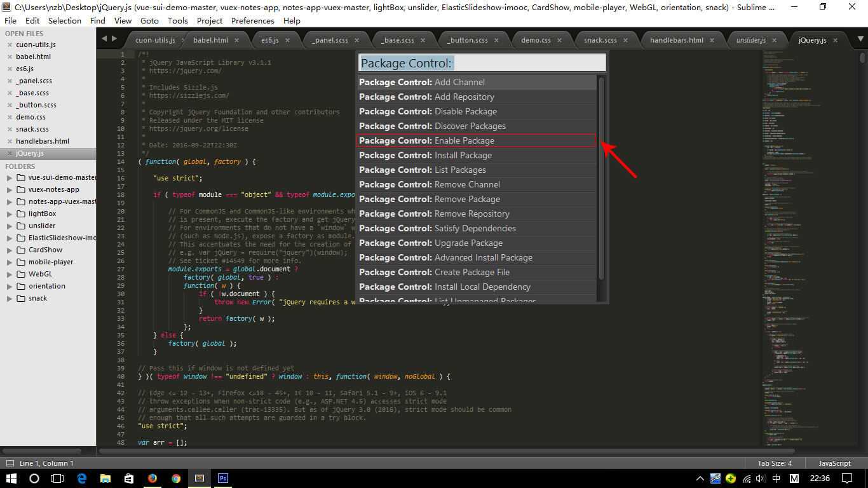Open File Explorer from the taskbar

pyautogui.click(x=105, y=478)
